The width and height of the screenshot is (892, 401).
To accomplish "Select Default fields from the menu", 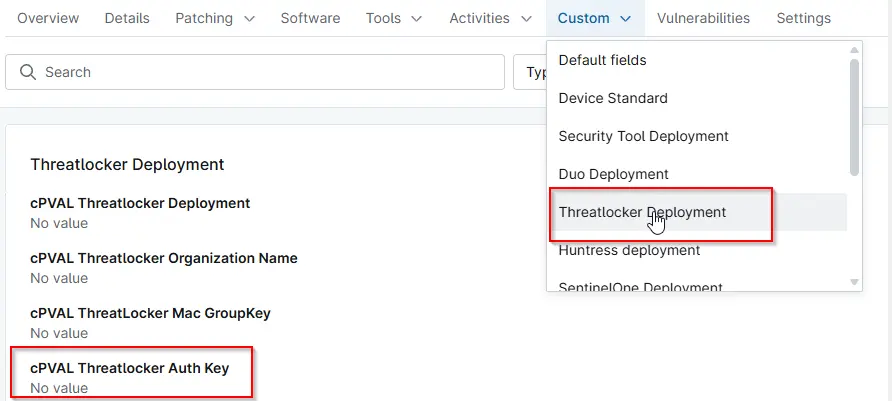I will pos(602,60).
